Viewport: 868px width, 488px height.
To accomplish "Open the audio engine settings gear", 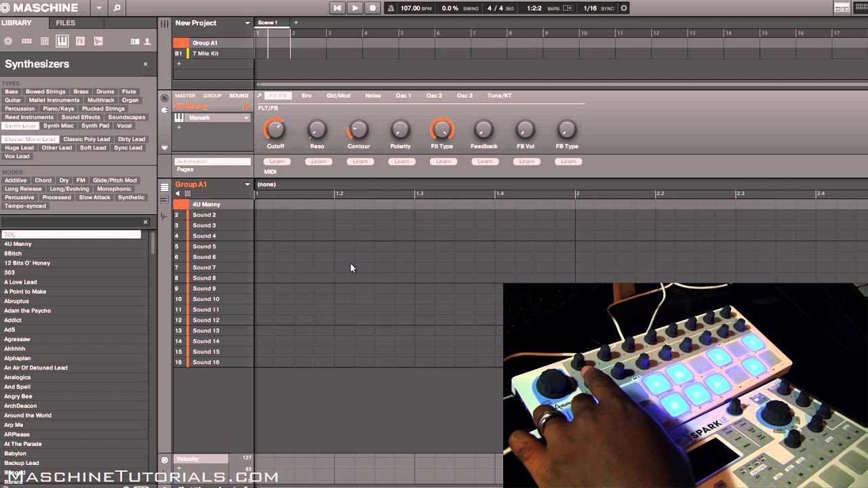I will click(624, 8).
